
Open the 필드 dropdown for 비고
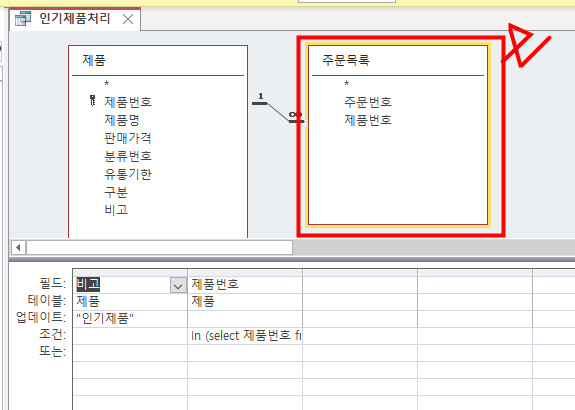click(x=178, y=285)
